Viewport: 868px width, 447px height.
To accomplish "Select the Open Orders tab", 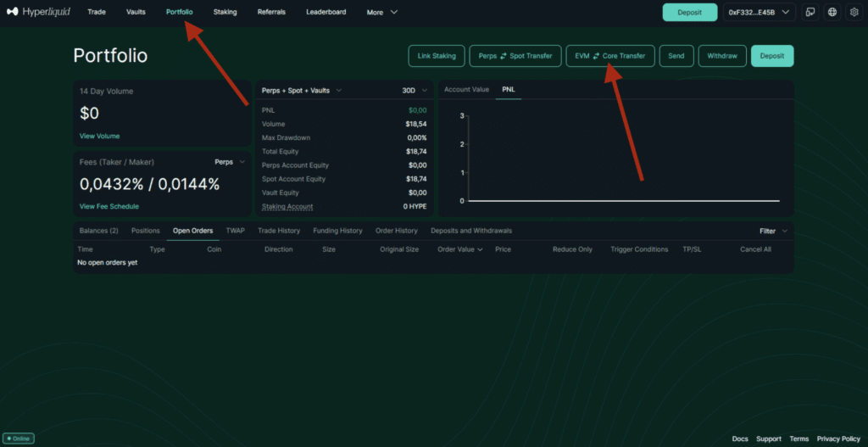I will tap(192, 231).
